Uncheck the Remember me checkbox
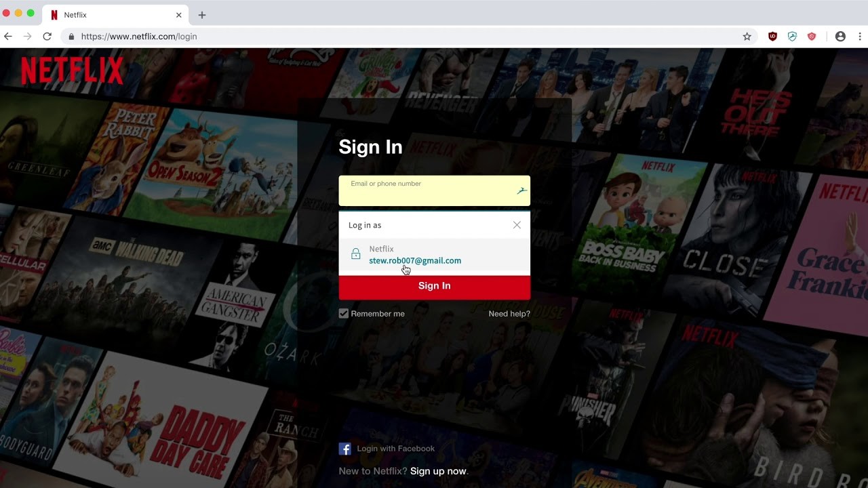This screenshot has width=868, height=488. [x=344, y=314]
